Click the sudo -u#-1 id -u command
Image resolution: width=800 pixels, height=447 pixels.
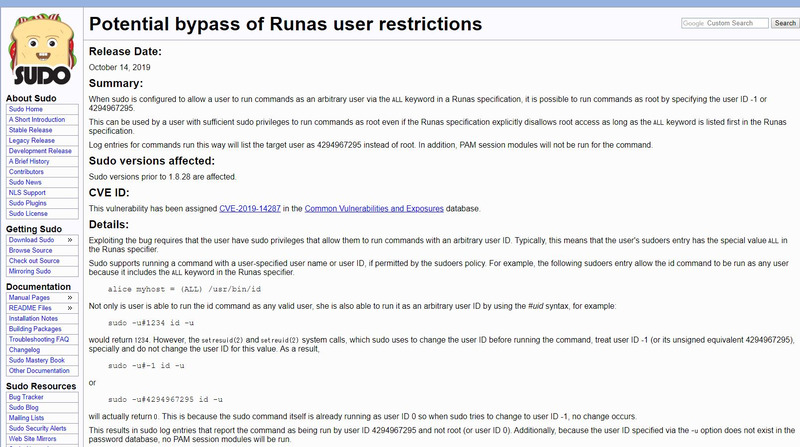(x=146, y=366)
